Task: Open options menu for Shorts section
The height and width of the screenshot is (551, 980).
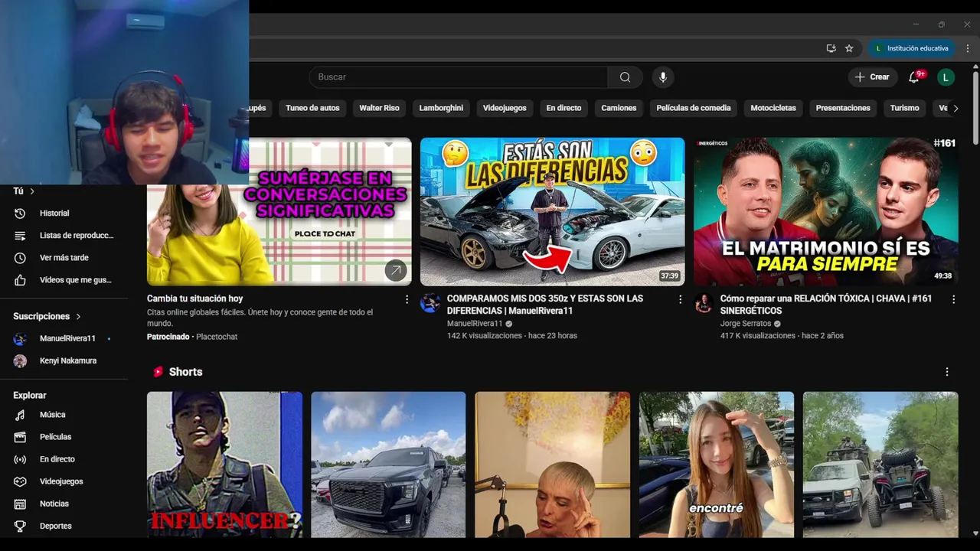Action: pos(947,372)
